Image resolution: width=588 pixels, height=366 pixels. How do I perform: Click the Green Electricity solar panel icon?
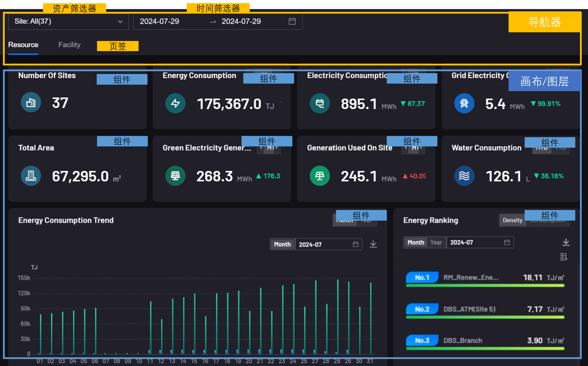pos(175,176)
